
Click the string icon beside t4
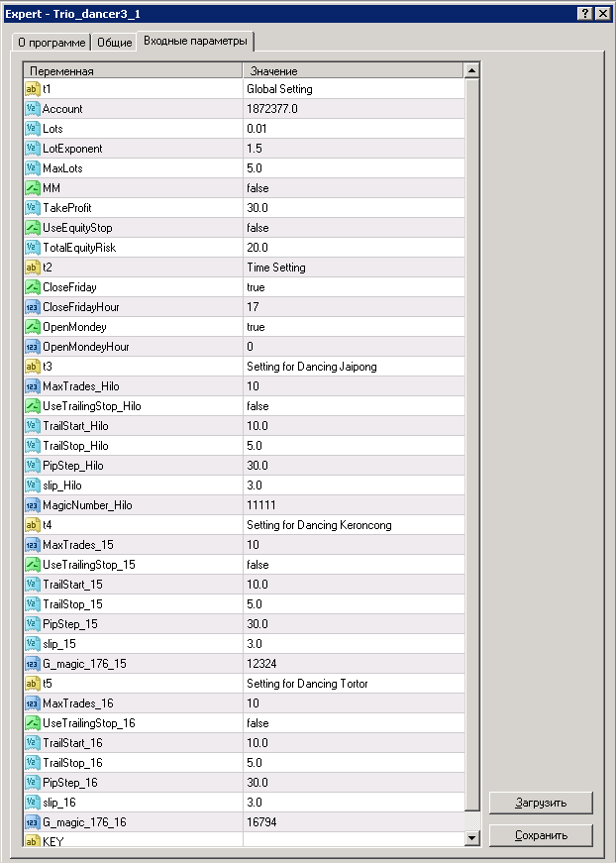[x=33, y=525]
